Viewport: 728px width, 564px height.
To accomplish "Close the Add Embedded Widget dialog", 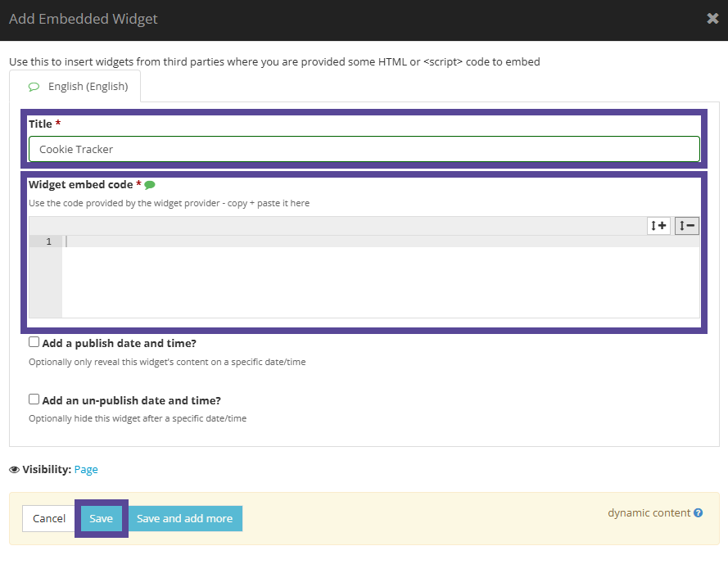I will click(x=712, y=18).
